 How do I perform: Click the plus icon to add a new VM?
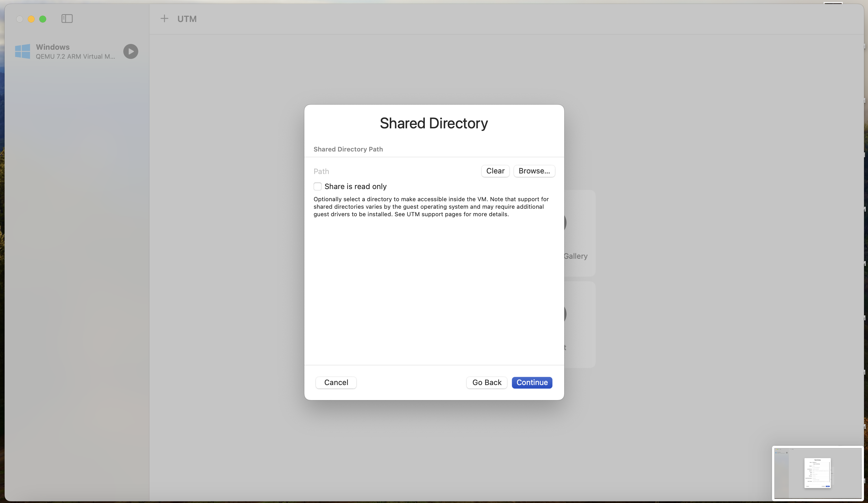[164, 19]
